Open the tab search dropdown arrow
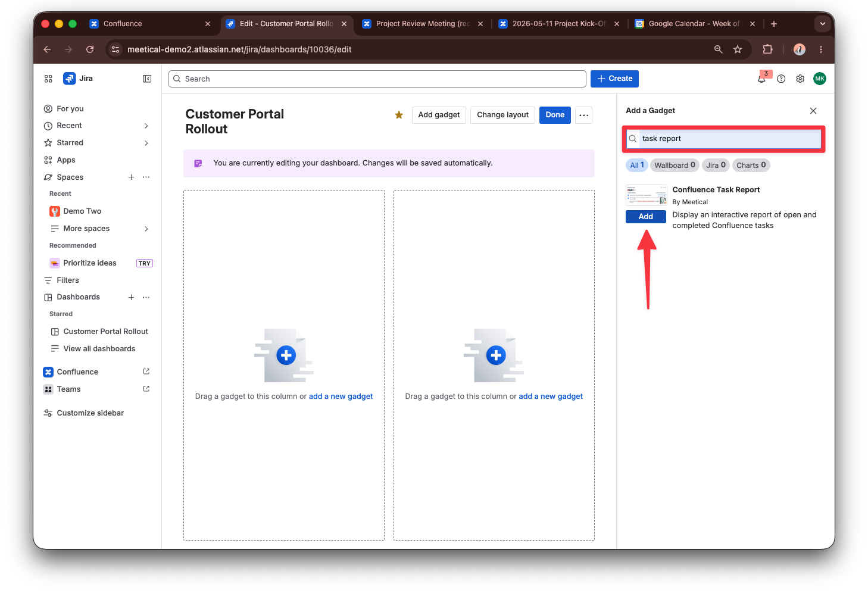Viewport: 868px width, 593px height. 823,24
